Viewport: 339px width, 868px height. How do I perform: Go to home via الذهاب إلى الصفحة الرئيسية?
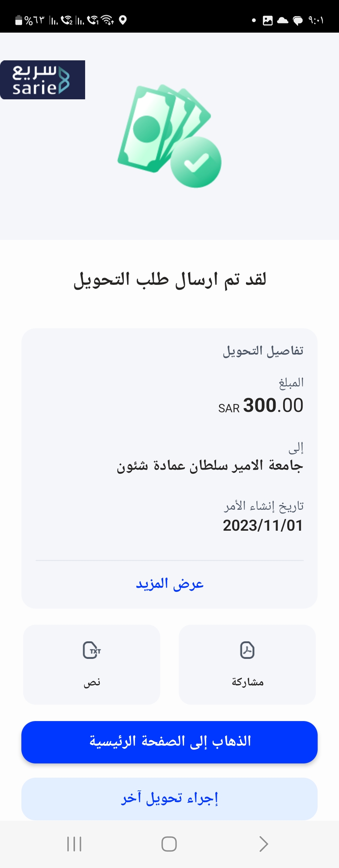point(169,742)
